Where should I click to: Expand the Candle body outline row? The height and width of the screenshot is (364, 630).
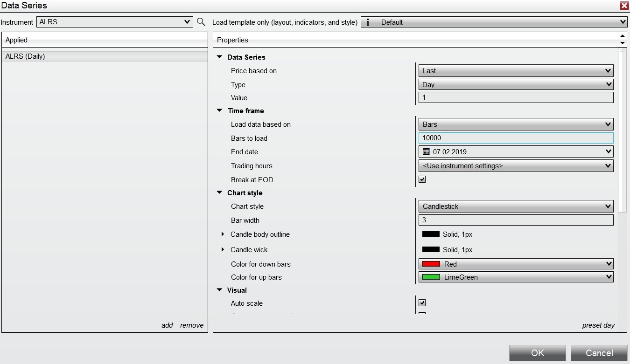click(x=223, y=234)
